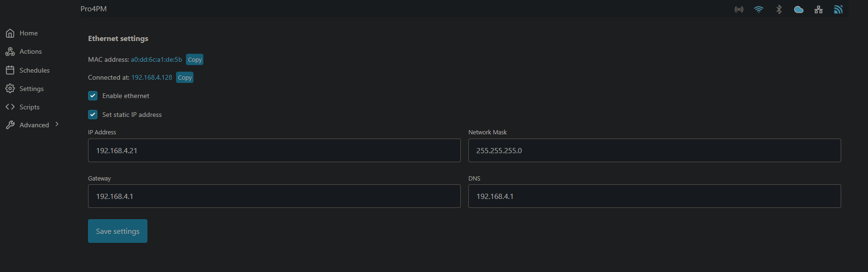
Task: Focus the Network Mask input field
Action: coord(654,150)
